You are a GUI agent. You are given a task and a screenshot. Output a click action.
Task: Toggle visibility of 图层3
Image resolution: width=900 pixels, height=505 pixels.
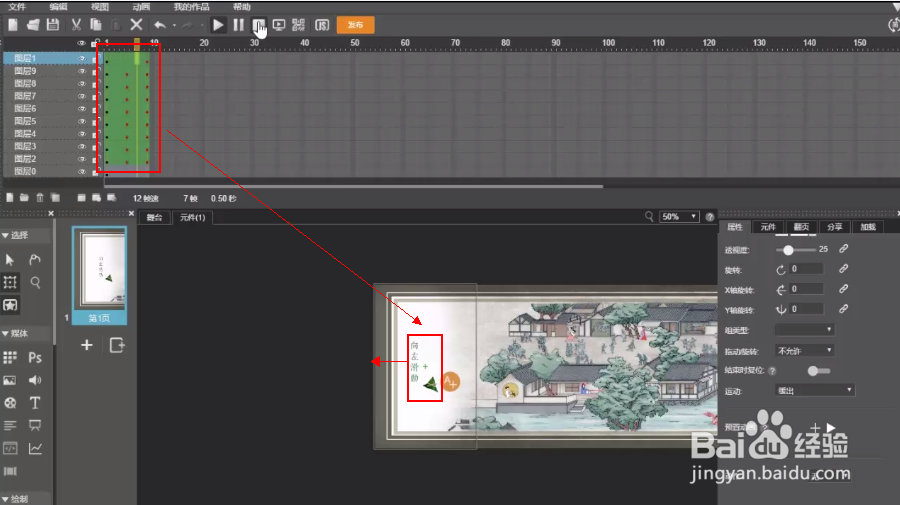82,147
